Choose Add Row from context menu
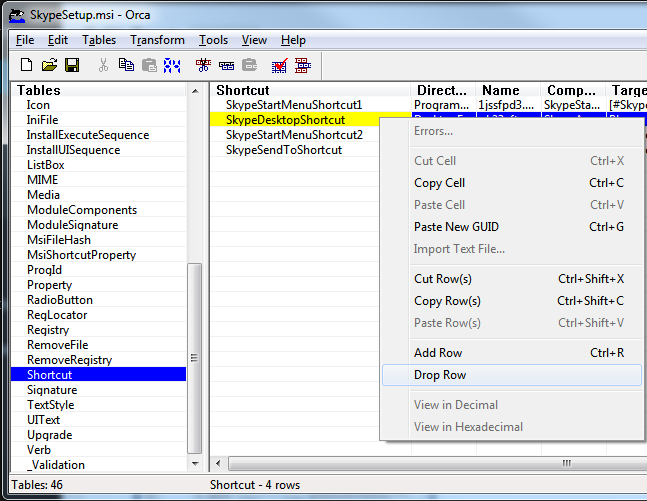The image size is (647, 501). 512,353
